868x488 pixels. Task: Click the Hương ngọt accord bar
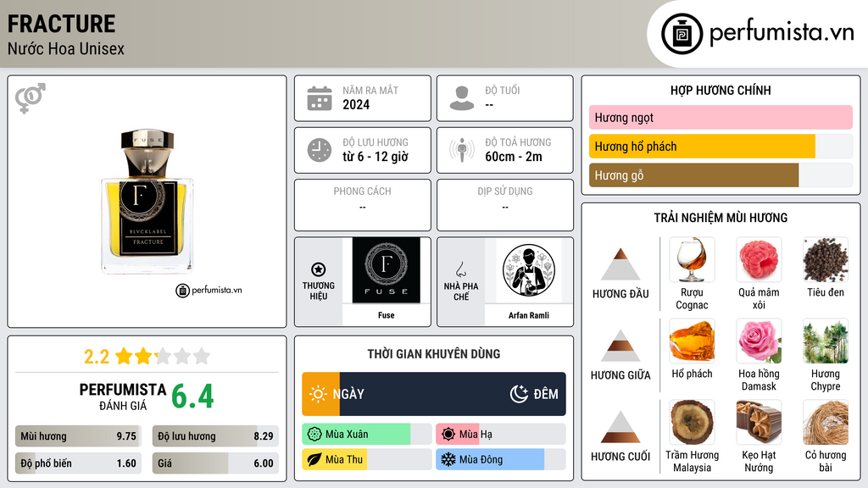[721, 117]
